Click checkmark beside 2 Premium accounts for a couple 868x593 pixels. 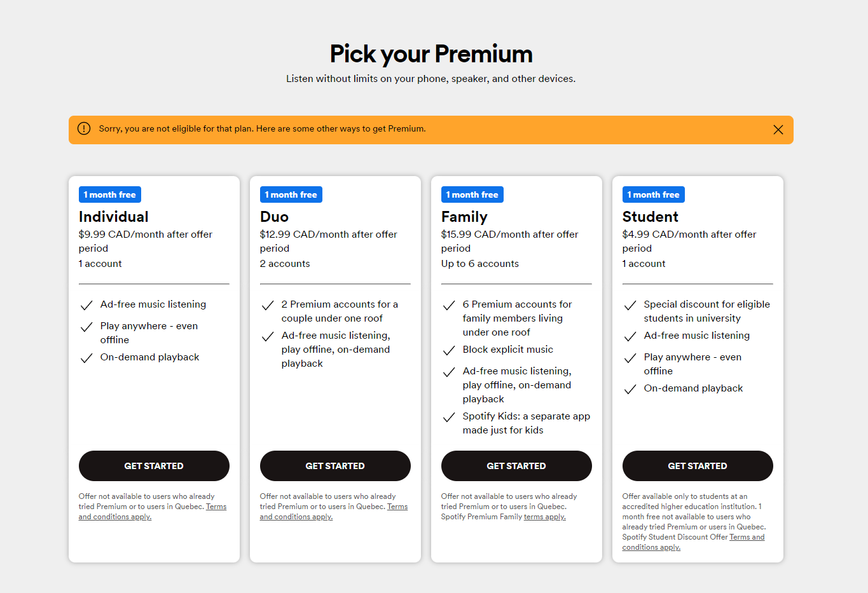268,306
